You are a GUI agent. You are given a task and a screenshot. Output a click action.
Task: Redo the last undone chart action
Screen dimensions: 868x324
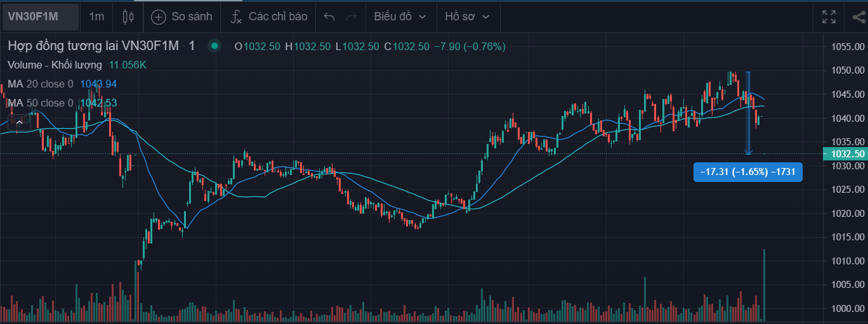[x=351, y=16]
